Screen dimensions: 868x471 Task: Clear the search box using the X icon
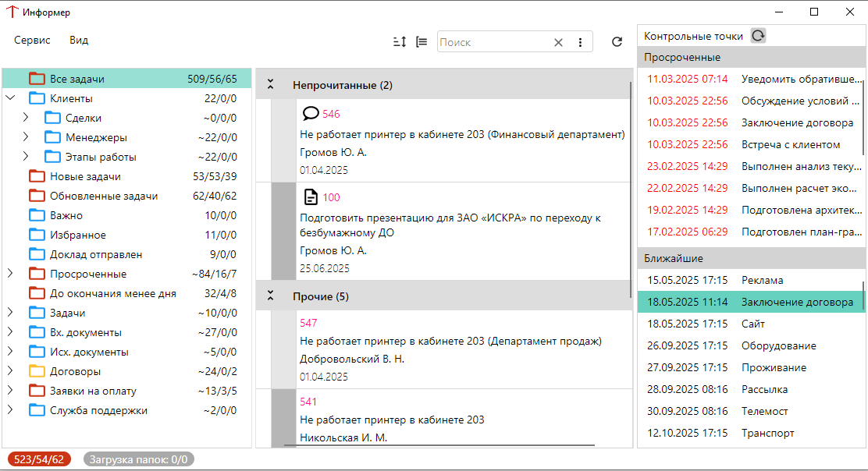558,41
